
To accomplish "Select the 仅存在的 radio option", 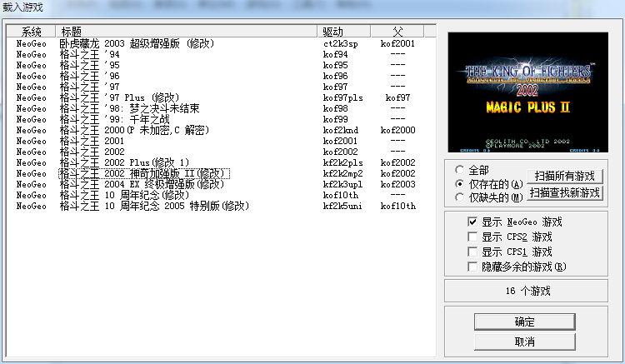I will 460,183.
